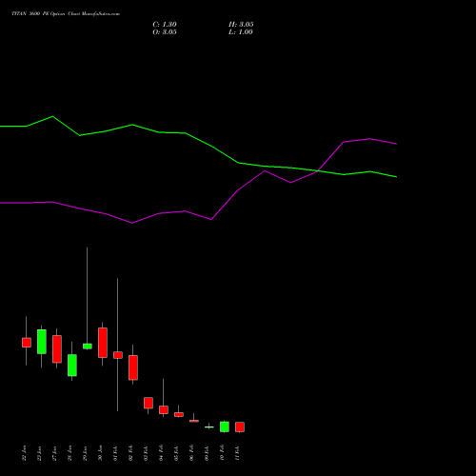Click the 03 Feb red candlestick
This screenshot has height=476, width=476.
pos(149,403)
